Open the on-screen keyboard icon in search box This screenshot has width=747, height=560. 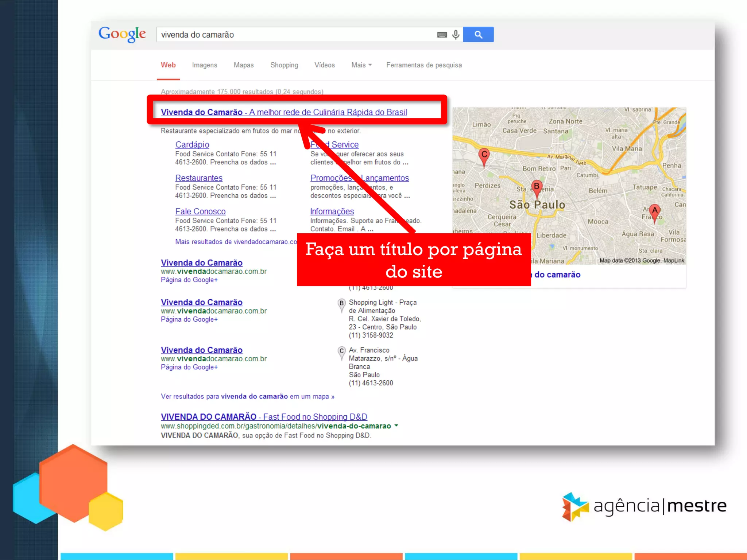pos(442,35)
